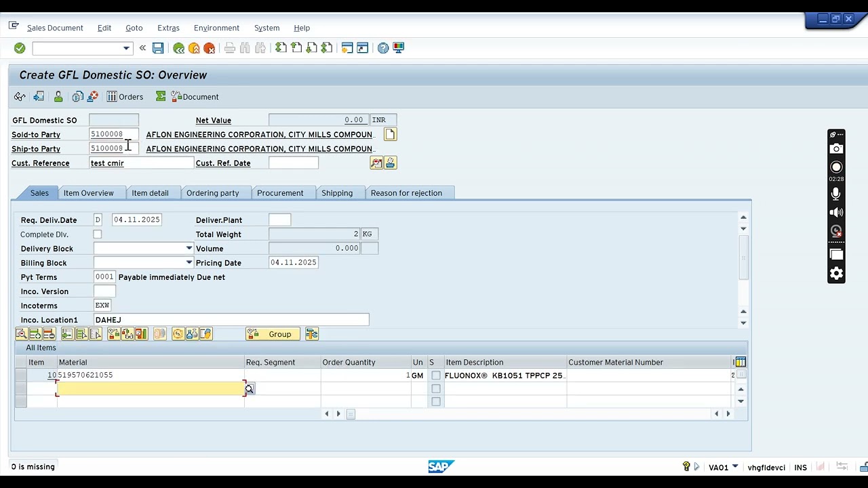Open the Billing Block dropdown
The width and height of the screenshot is (868, 488).
189,263
